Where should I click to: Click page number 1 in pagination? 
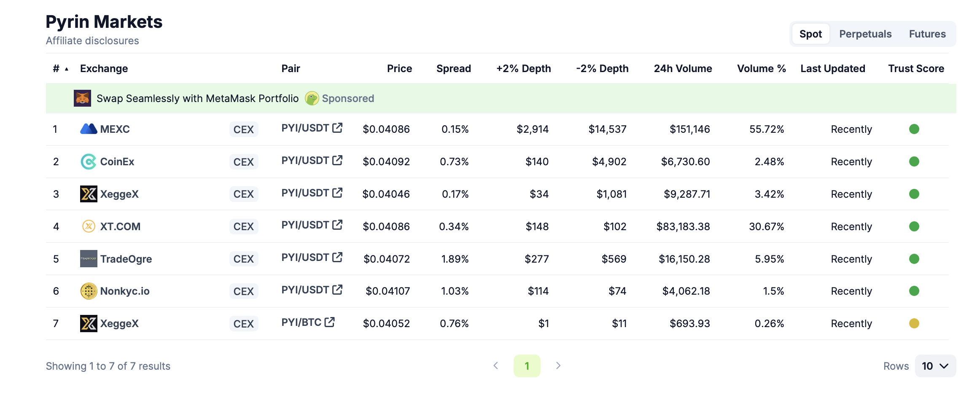pyautogui.click(x=527, y=366)
